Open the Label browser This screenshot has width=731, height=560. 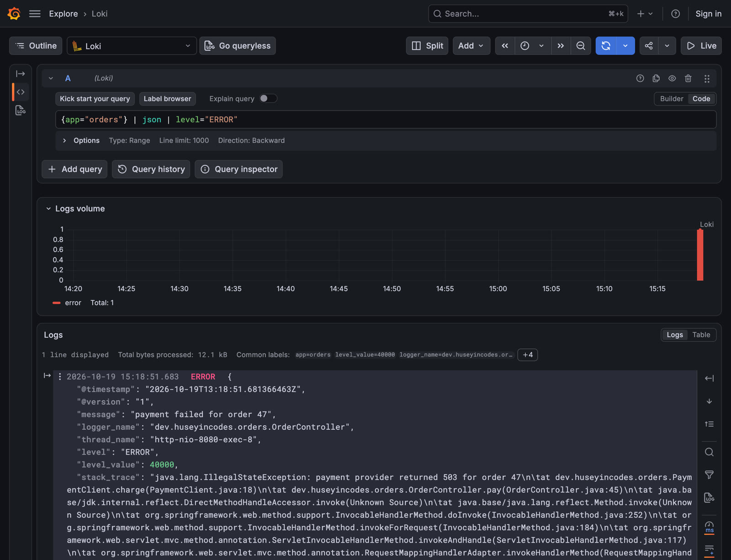168,99
